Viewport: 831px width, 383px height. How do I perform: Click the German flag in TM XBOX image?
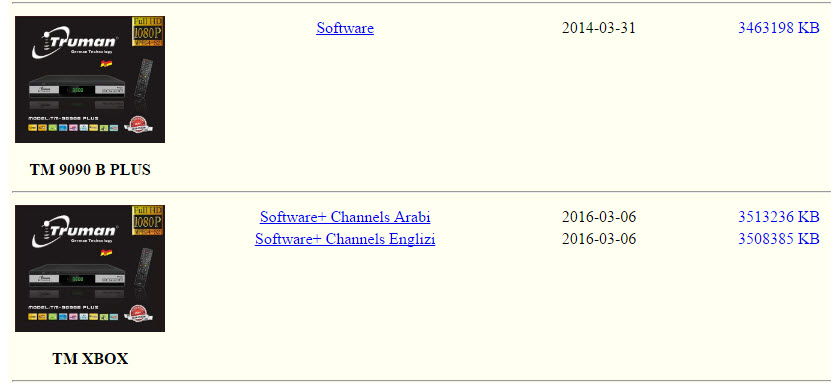tap(107, 253)
